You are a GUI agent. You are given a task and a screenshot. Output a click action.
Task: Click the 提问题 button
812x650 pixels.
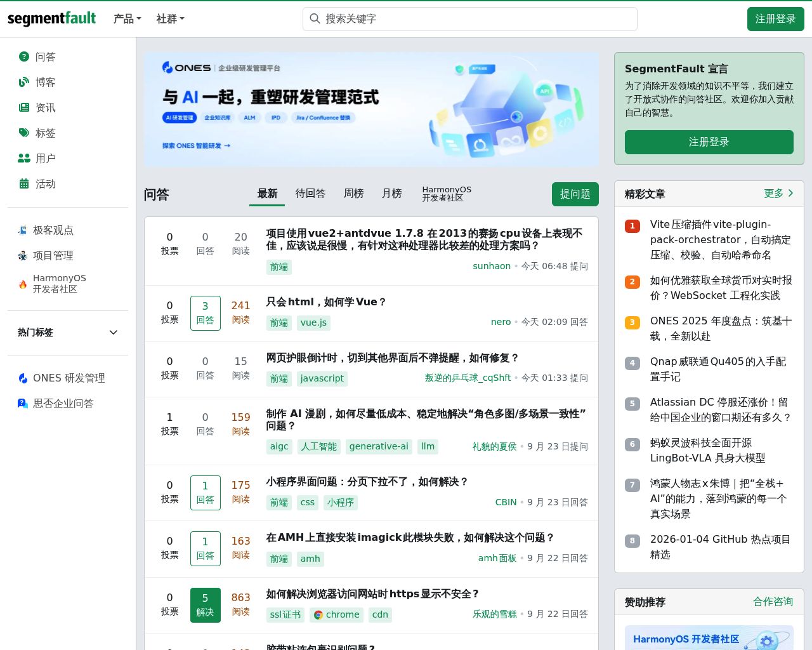point(575,194)
